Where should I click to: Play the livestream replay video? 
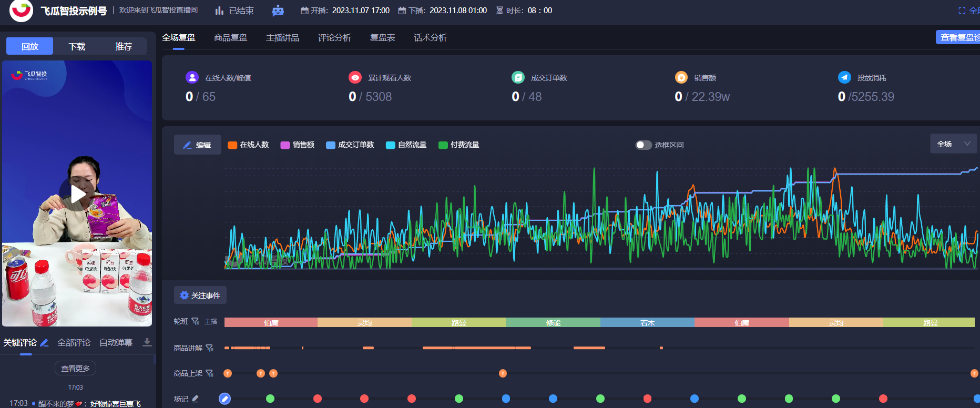pos(77,194)
